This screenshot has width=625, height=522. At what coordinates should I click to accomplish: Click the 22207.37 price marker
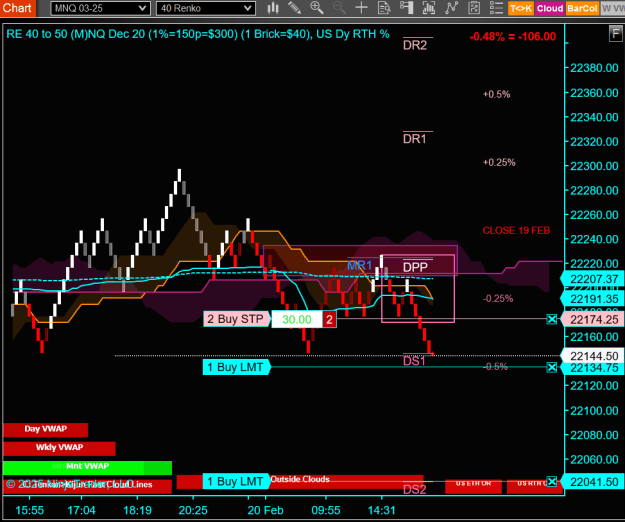coord(594,279)
